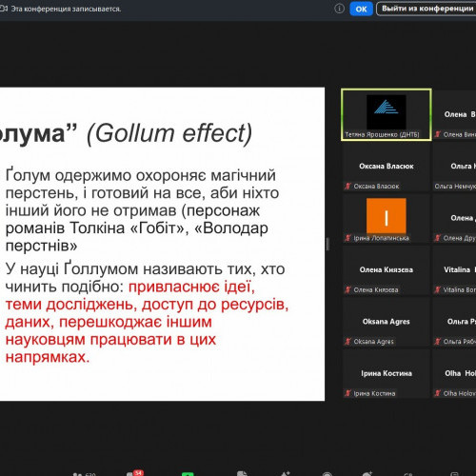
Task: Click red text 'теми досліджень, доступ до ресурсів,'
Action: point(147,305)
